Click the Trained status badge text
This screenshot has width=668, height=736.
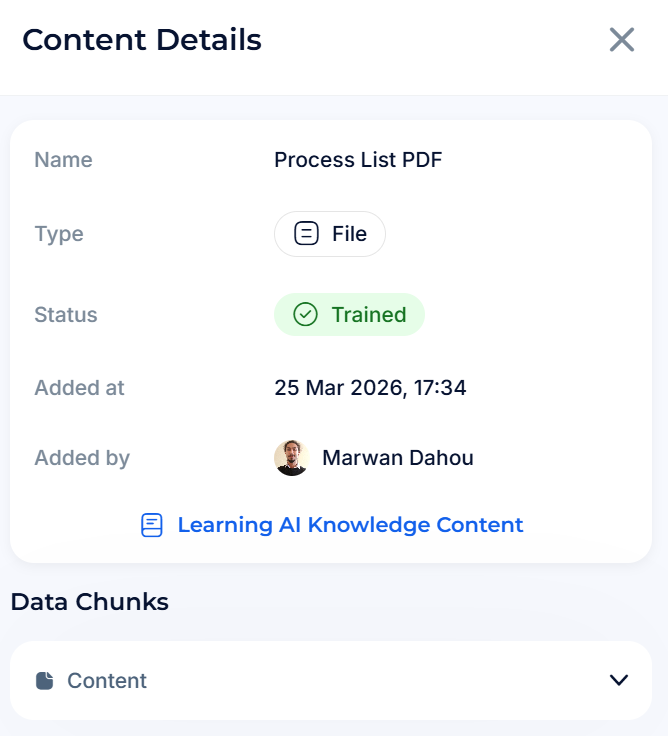369,315
